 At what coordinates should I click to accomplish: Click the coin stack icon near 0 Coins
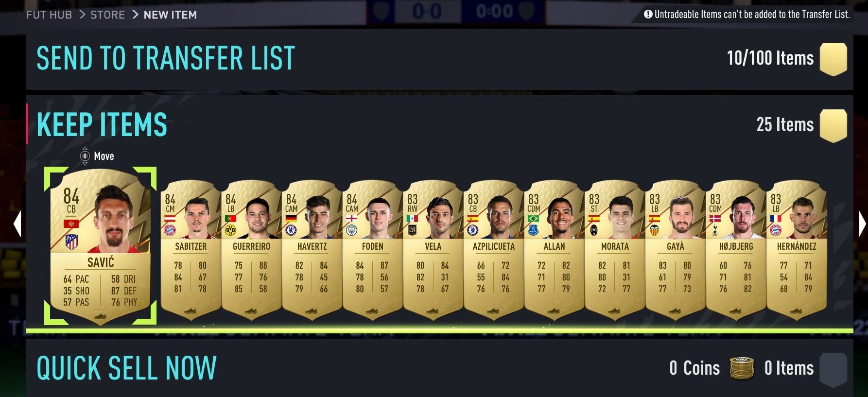coord(742,368)
